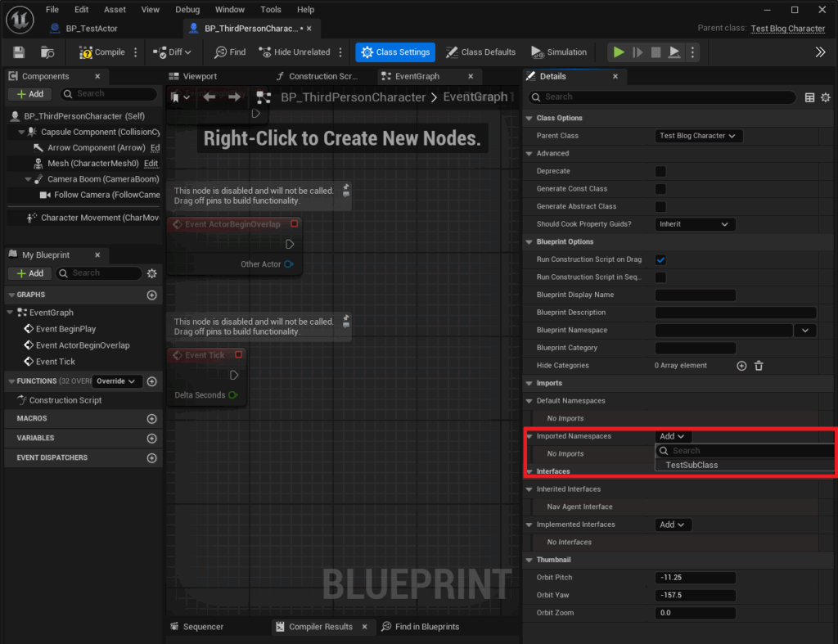The image size is (838, 644).
Task: Open the Diff dropdown
Action: click(172, 52)
